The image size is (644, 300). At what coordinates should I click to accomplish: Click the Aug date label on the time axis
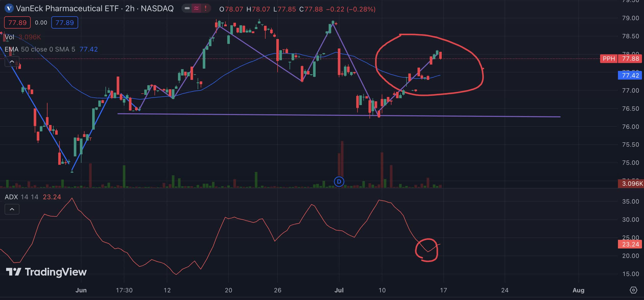tap(578, 290)
